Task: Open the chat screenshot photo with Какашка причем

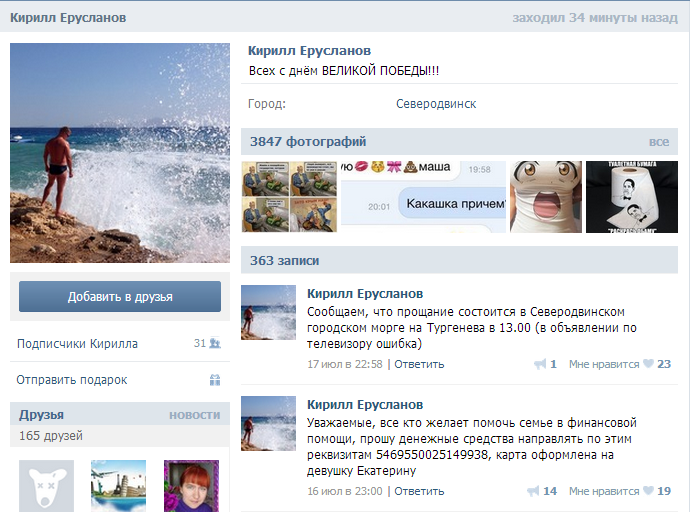Action: pos(423,197)
